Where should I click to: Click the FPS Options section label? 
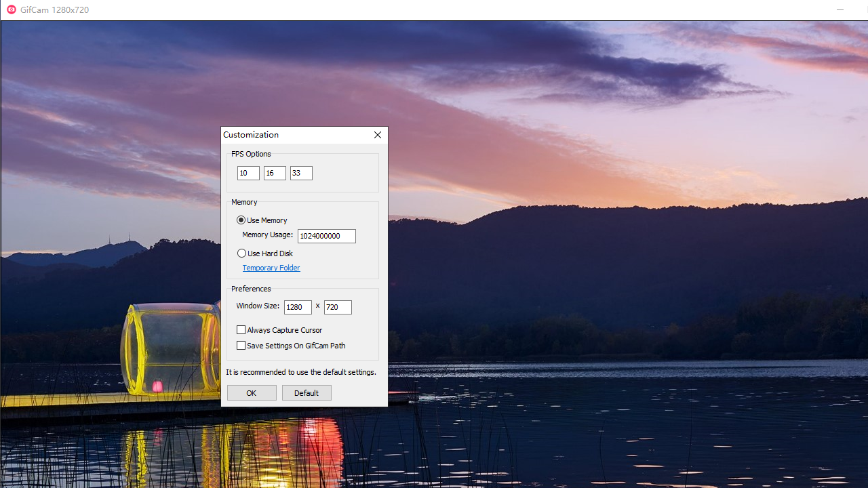pyautogui.click(x=251, y=154)
